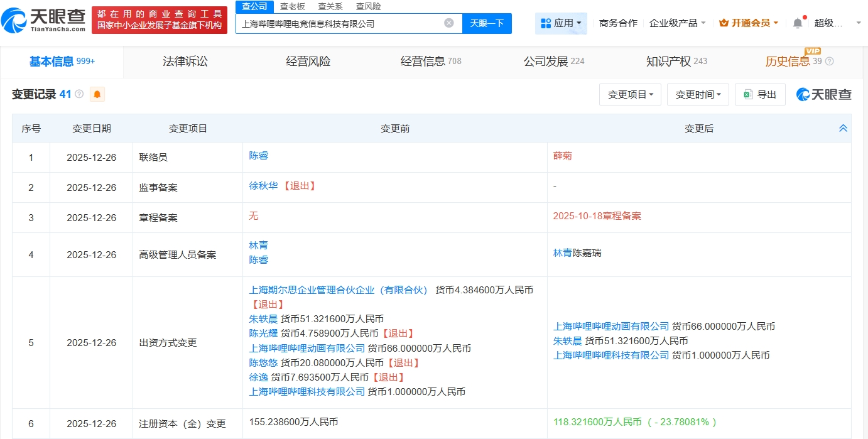The height and width of the screenshot is (439, 868).
Task: Clear the search box with X icon
Action: [449, 23]
